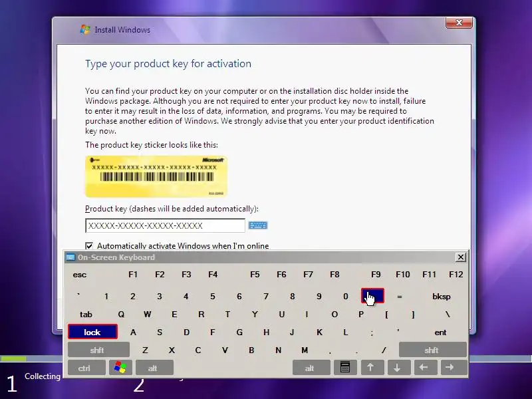
Task: Click the X key
Action: [x=172, y=350]
